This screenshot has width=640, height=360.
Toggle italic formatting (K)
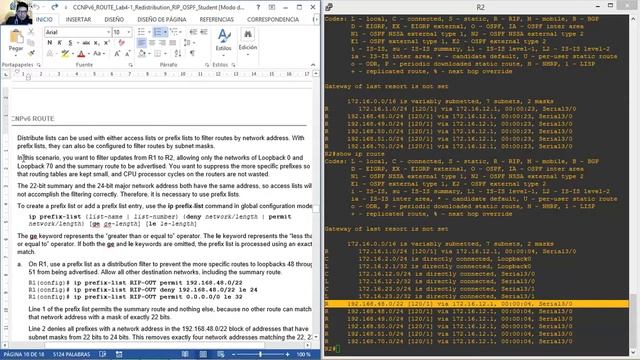(60, 42)
